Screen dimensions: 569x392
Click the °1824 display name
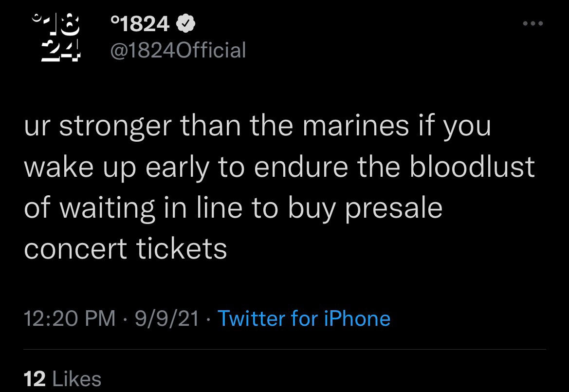click(140, 23)
